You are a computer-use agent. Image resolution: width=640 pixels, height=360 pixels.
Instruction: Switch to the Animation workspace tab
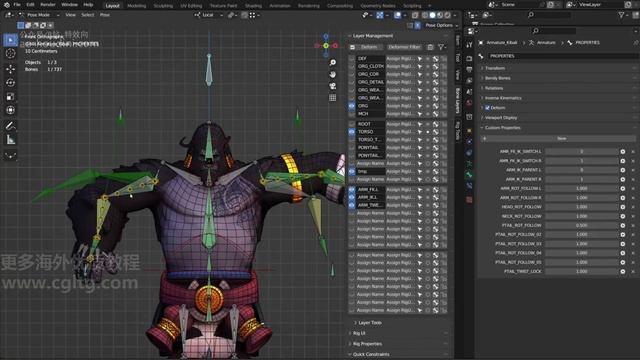pos(280,6)
